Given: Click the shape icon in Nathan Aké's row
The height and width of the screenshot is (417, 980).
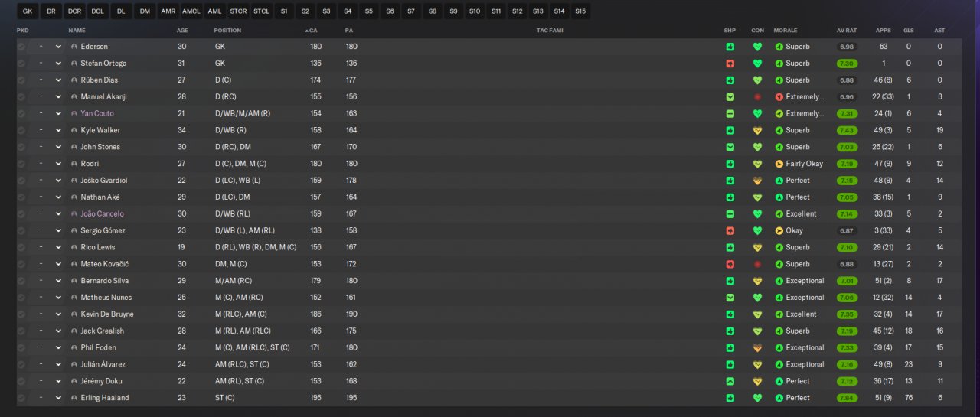Looking at the screenshot, I should (730, 197).
